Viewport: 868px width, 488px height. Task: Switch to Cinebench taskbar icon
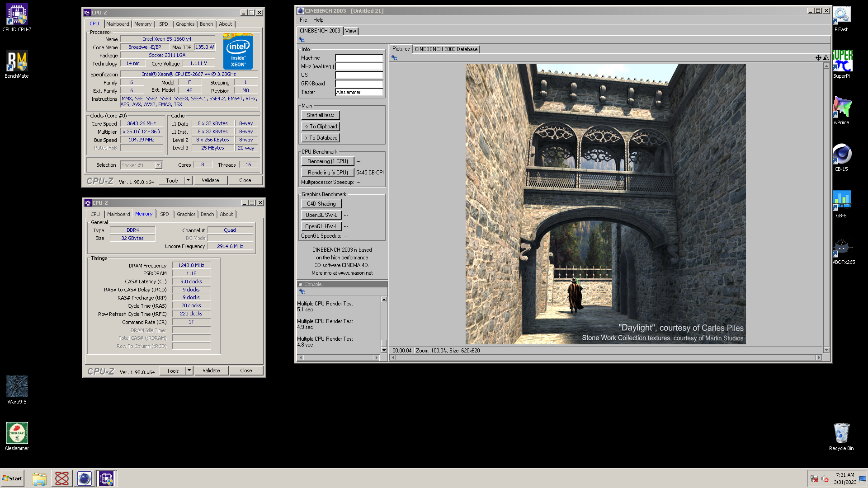tap(84, 479)
